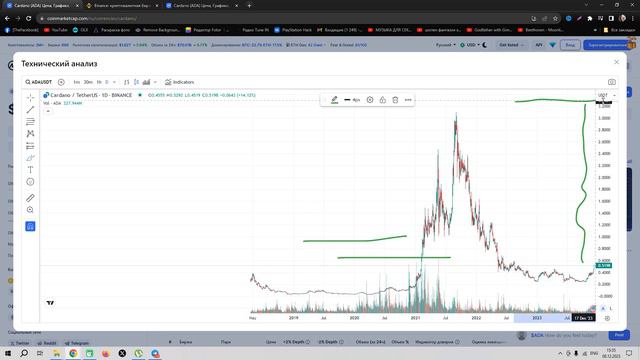This screenshot has height=360, width=640.
Task: Click the ADAUSDT symbol search
Action: point(39,82)
